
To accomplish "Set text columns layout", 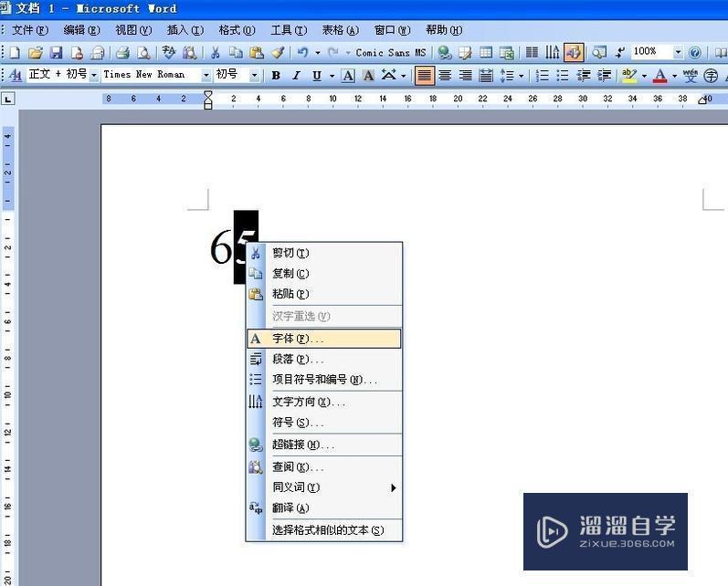I will (532, 52).
